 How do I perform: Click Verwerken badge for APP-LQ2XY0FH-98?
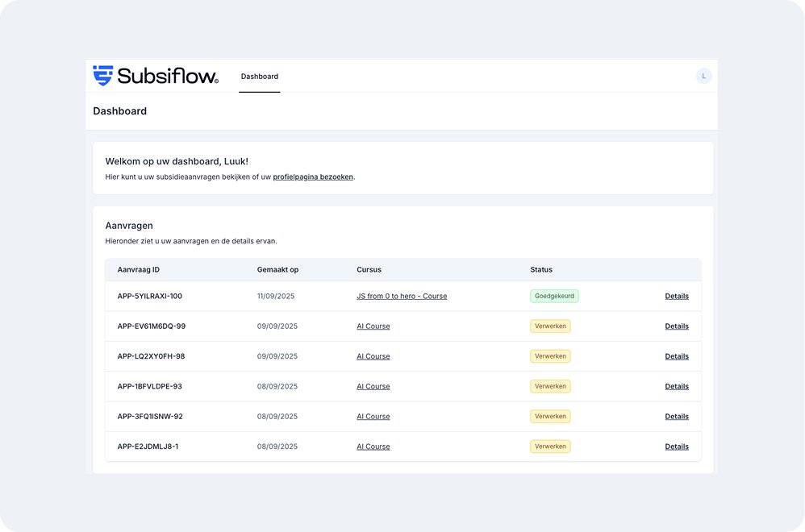[x=550, y=356]
